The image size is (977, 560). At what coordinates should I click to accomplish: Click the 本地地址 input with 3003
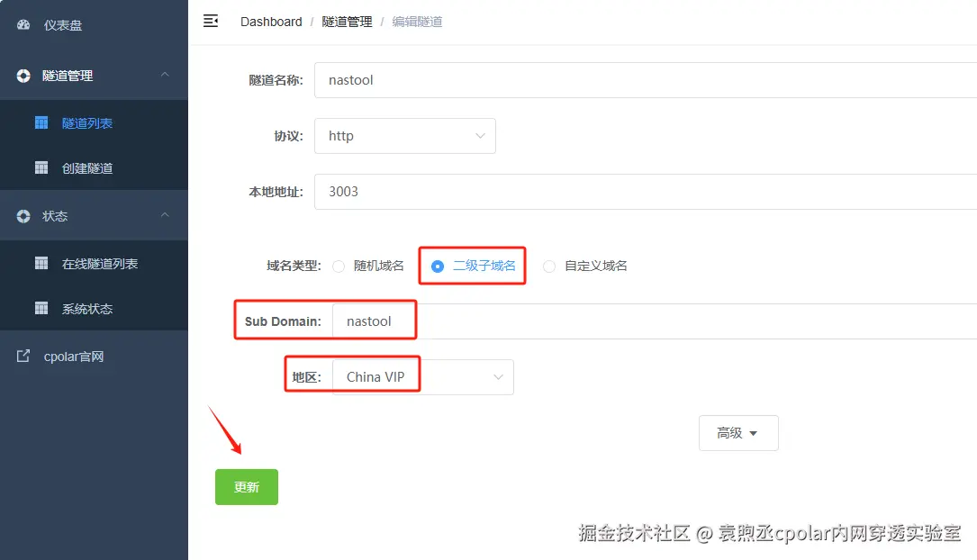pyautogui.click(x=646, y=192)
